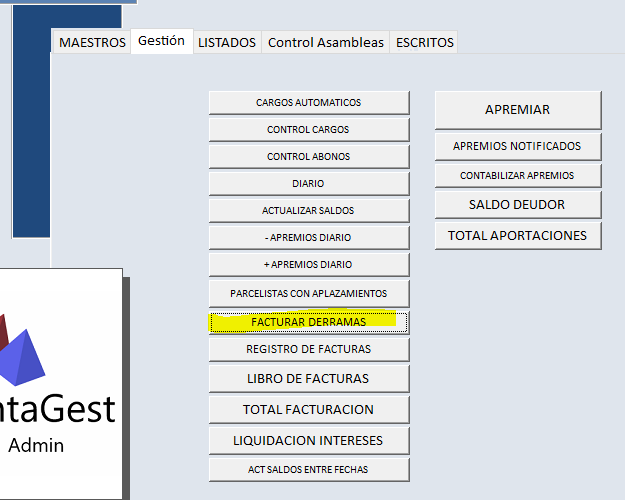Go to the Control Asambleas tab

tap(325, 42)
